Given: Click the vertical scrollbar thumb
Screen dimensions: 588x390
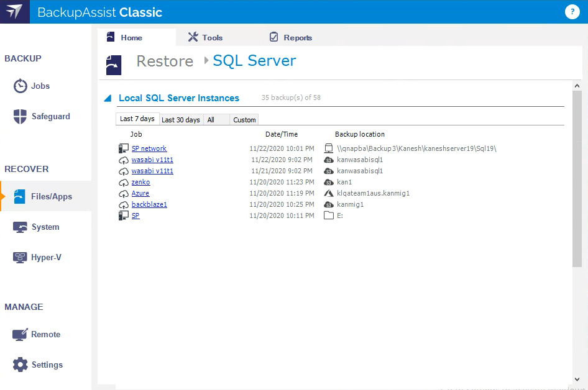Looking at the screenshot, I should pyautogui.click(x=577, y=179).
